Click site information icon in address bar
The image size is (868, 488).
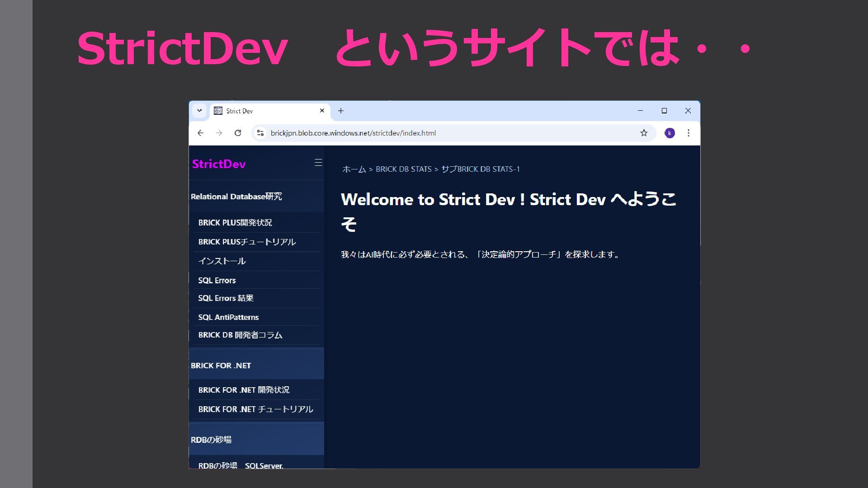(x=260, y=133)
